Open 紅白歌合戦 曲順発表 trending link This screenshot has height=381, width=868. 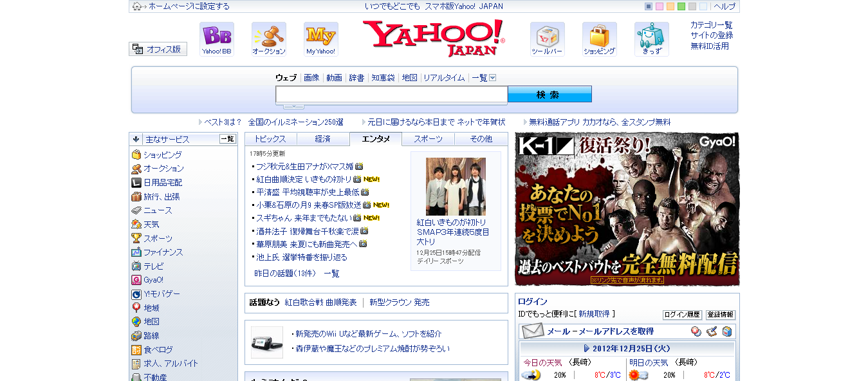tap(320, 302)
